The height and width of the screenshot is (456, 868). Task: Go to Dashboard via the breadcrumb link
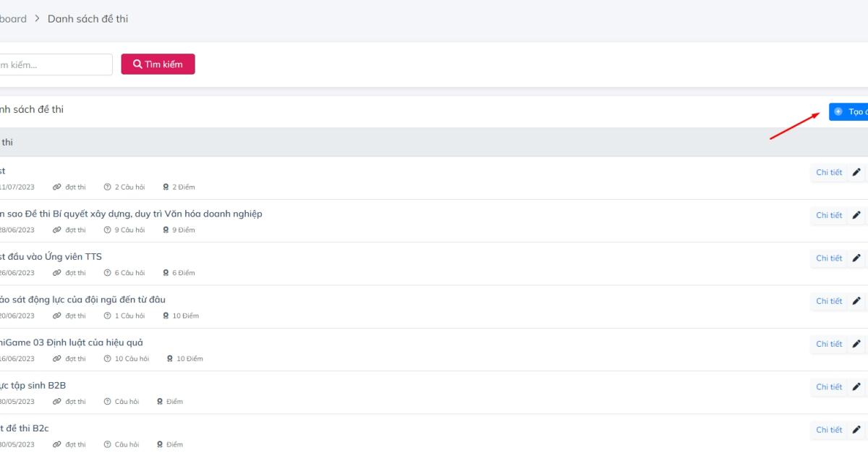13,19
